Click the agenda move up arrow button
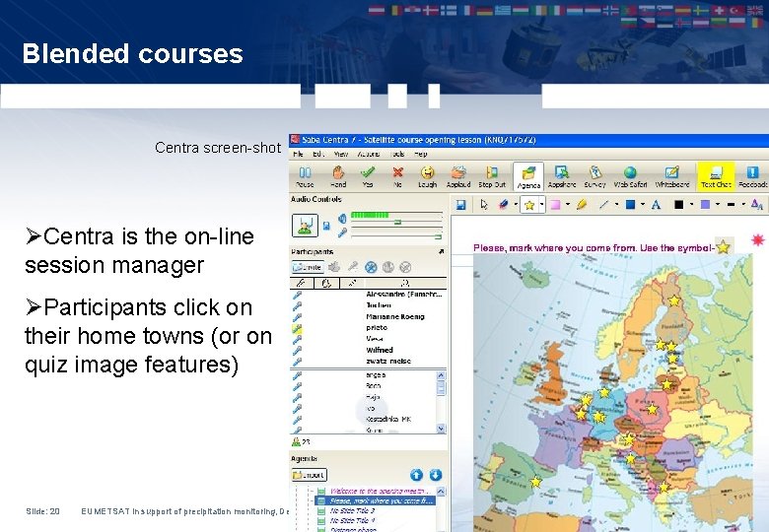Viewport: 769px width, 532px height. click(416, 475)
